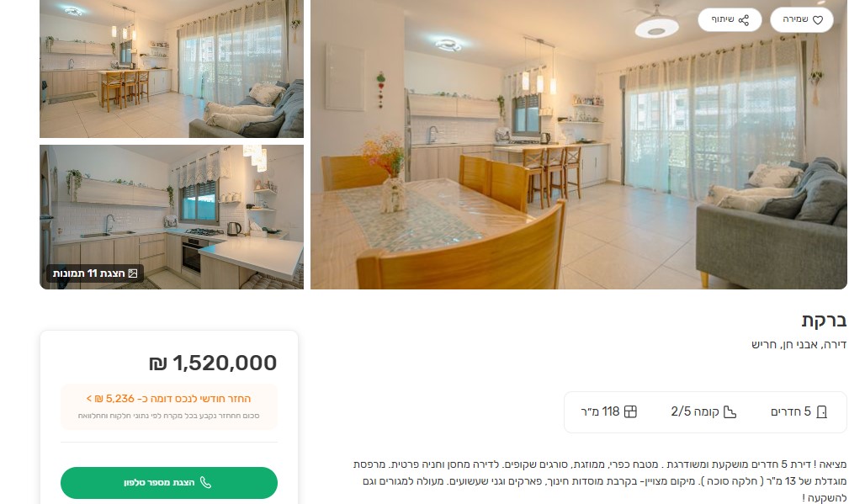Click the share icon beside שיתוף
Image resolution: width=865 pixels, height=504 pixels.
(744, 20)
